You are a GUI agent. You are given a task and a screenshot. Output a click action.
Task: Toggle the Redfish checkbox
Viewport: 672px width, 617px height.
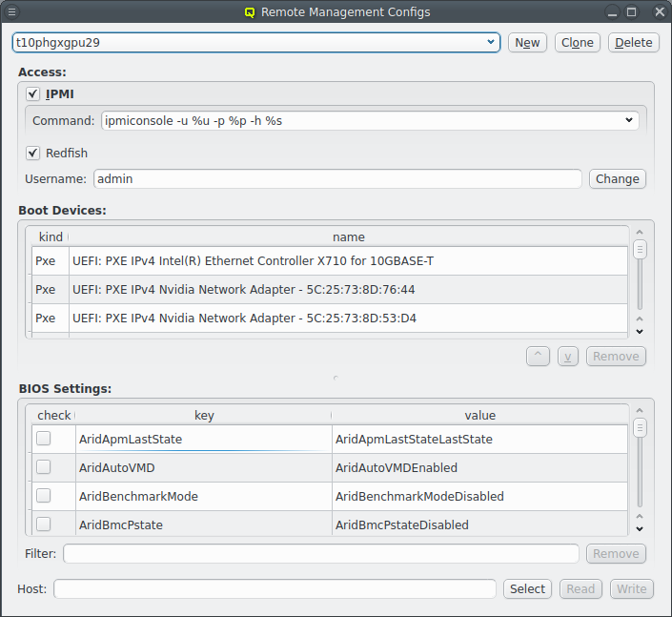pos(33,153)
